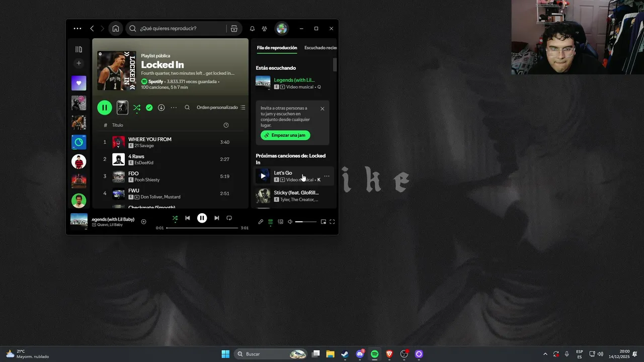Image resolution: width=644 pixels, height=362 pixels.
Task: Open the 'Orden personalizado' sort dropdown
Action: click(221, 108)
